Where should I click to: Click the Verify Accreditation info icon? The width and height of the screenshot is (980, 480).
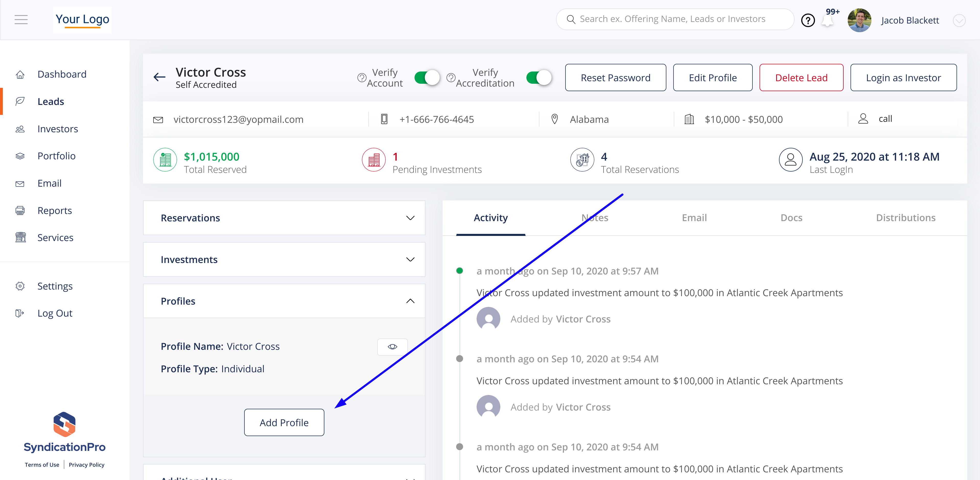click(451, 78)
